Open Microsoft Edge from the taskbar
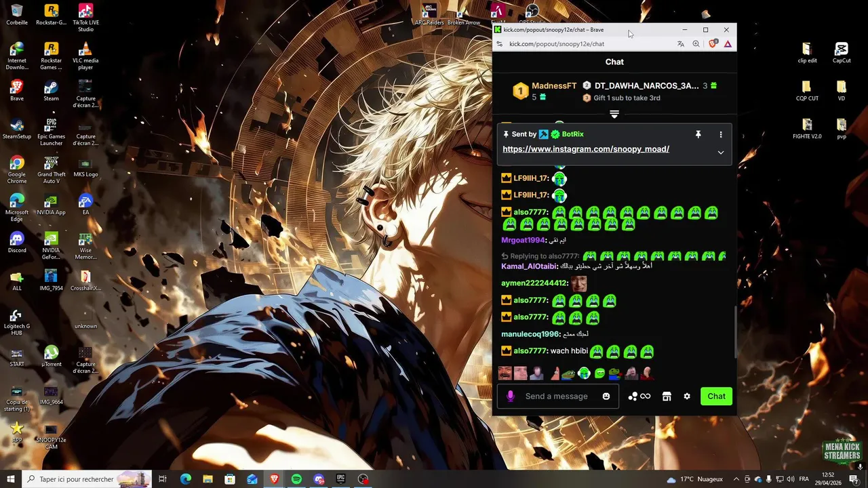This screenshot has height=488, width=868. coord(185,479)
